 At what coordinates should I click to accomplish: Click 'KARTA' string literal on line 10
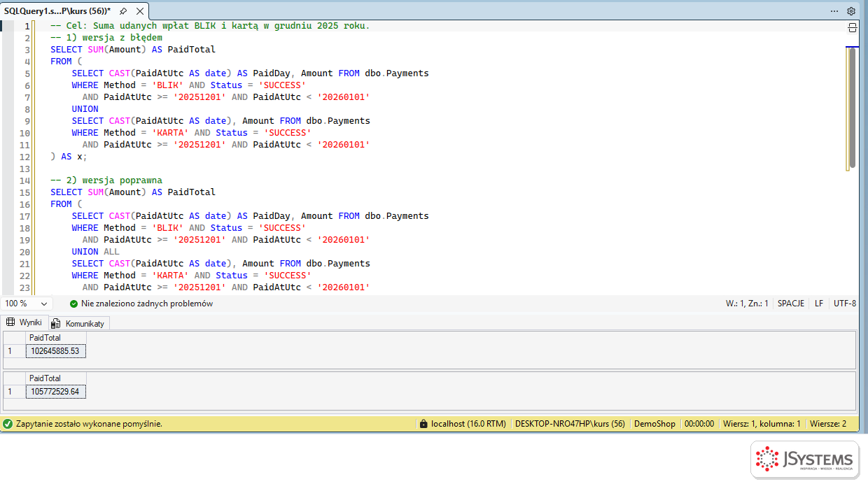tap(170, 133)
